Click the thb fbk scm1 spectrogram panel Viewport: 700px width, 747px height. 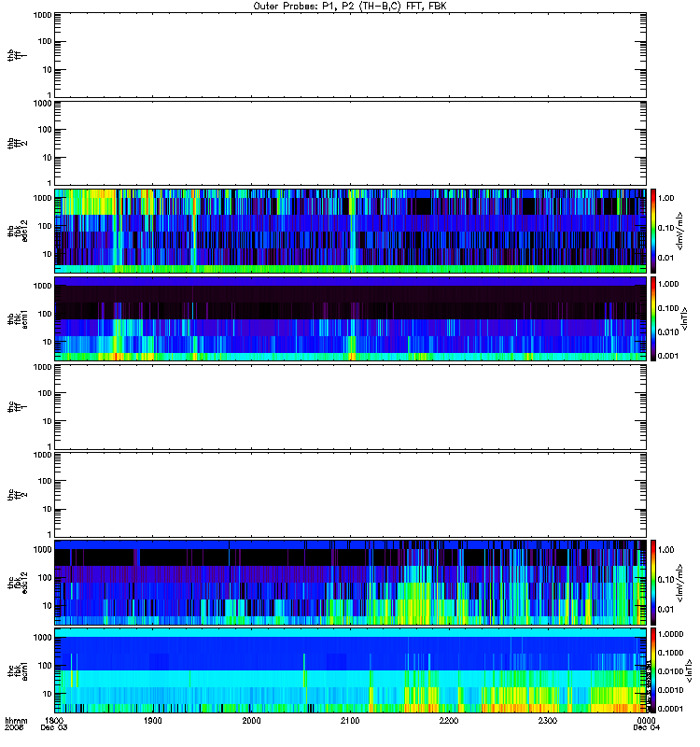(x=351, y=318)
